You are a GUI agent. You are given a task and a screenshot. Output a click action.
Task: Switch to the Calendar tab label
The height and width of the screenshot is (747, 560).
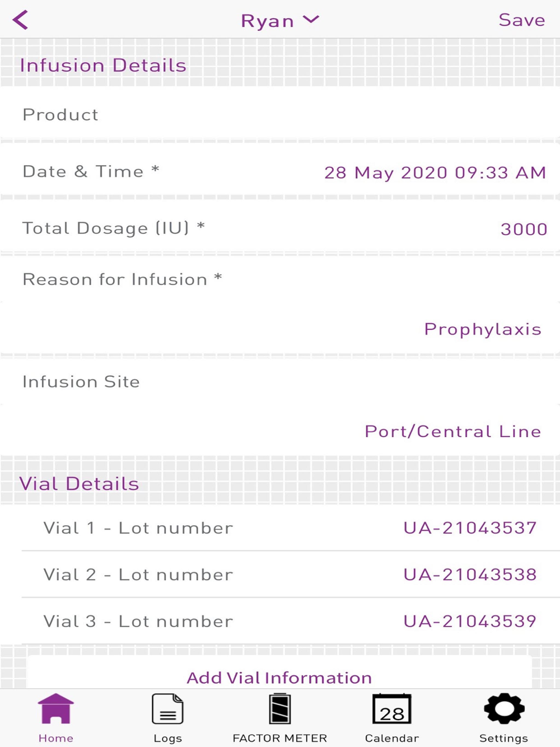pyautogui.click(x=392, y=738)
